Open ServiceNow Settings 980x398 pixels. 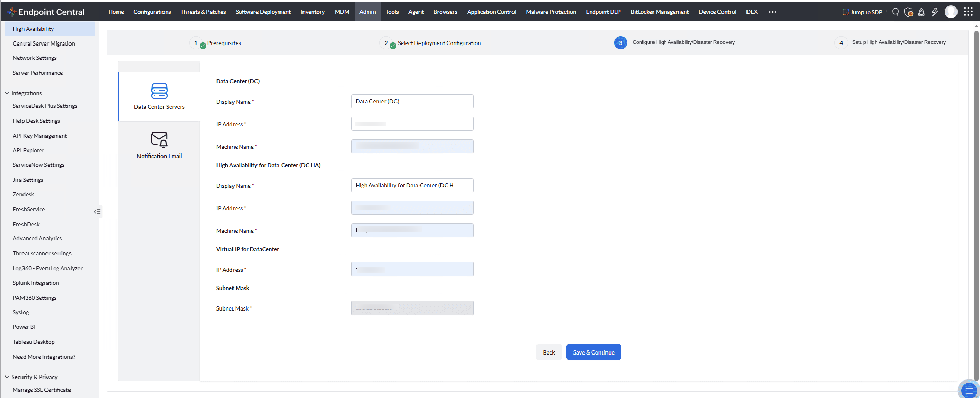tap(39, 165)
